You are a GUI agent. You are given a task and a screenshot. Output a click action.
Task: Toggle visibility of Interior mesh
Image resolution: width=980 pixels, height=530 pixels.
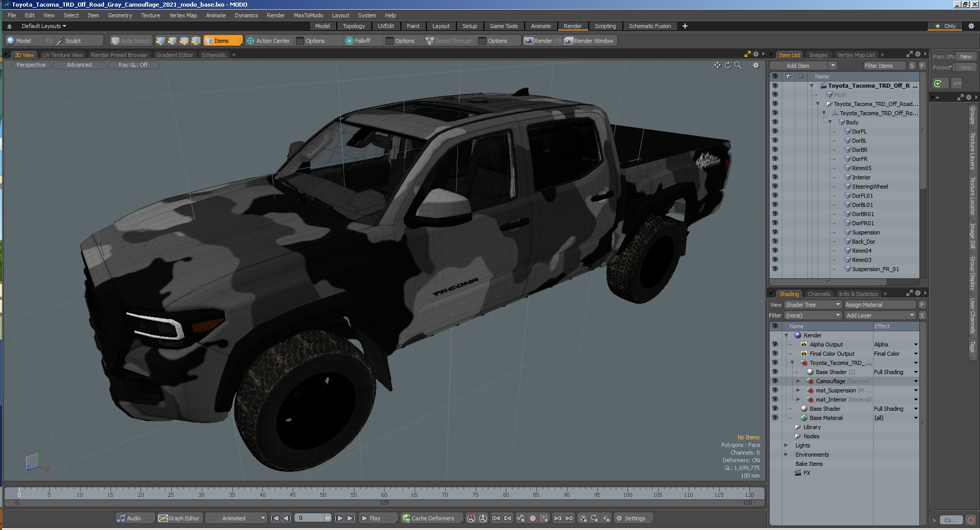pos(775,177)
